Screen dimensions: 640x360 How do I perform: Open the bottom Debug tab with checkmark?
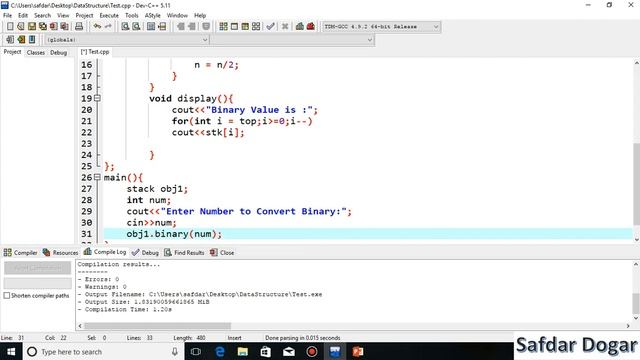pos(145,253)
